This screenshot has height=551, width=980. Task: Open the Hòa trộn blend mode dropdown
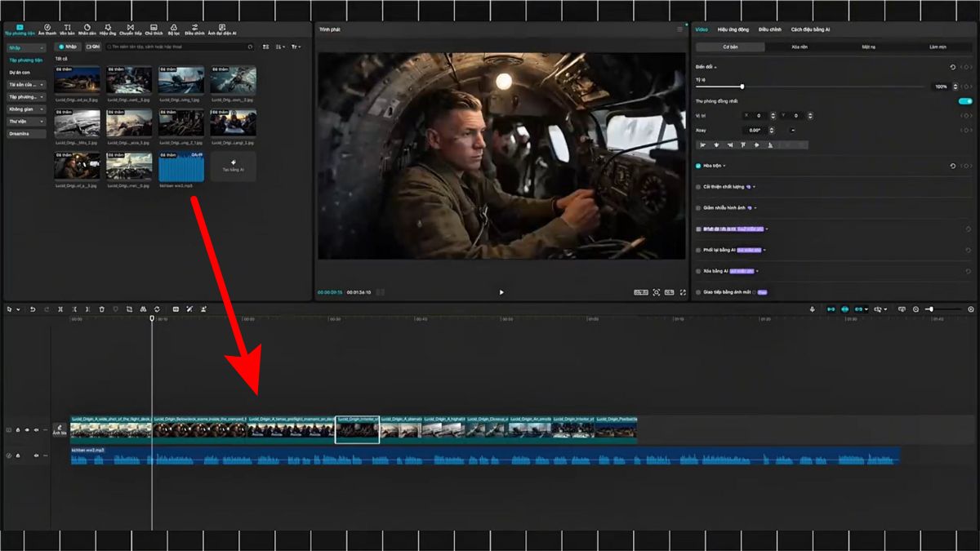tap(722, 166)
